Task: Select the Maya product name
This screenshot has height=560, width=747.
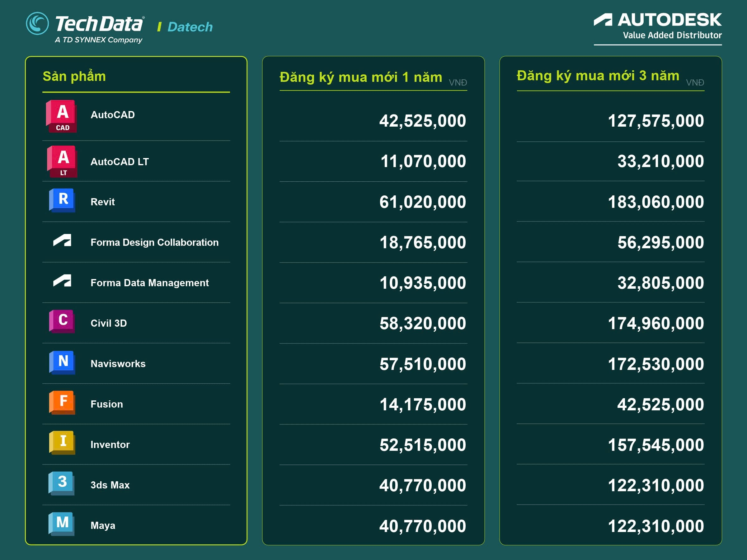Action: 103,525
